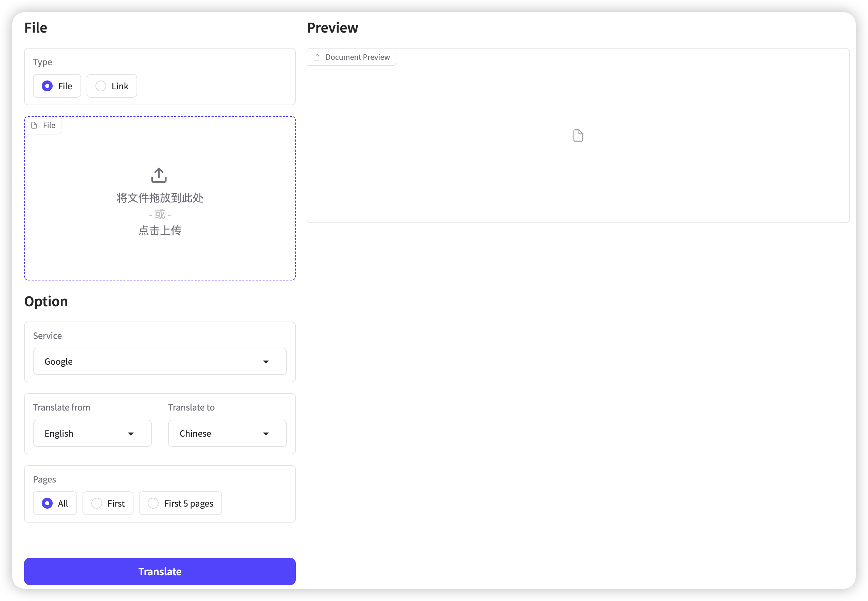Select the Link radio button

pyautogui.click(x=101, y=86)
